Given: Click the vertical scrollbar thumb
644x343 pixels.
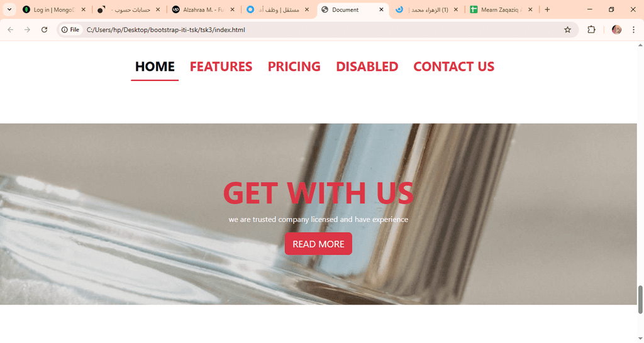Looking at the screenshot, I should pos(640,300).
